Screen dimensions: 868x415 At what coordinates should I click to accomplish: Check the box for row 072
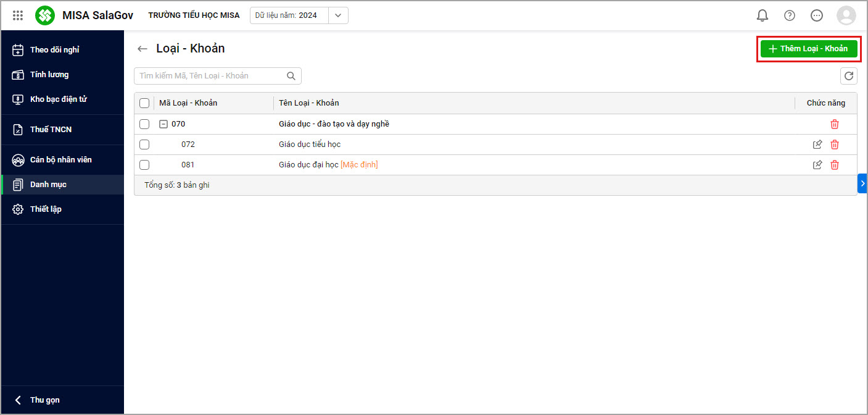(x=144, y=145)
